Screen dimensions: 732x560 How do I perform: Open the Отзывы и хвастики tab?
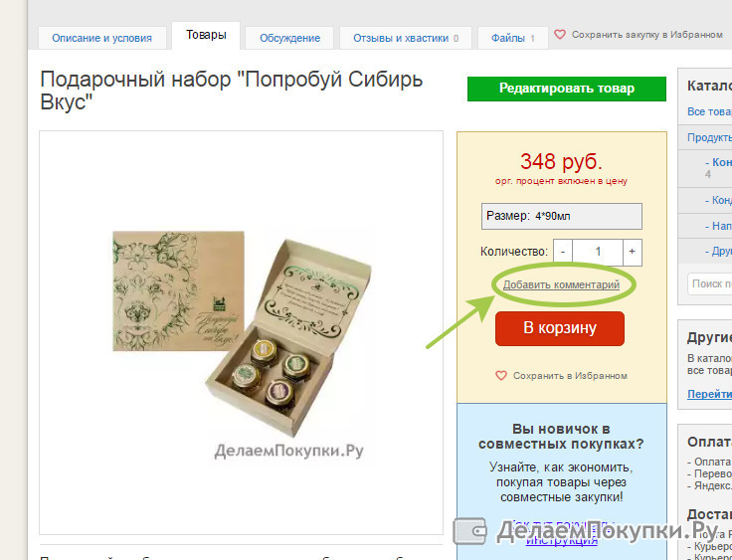[406, 38]
